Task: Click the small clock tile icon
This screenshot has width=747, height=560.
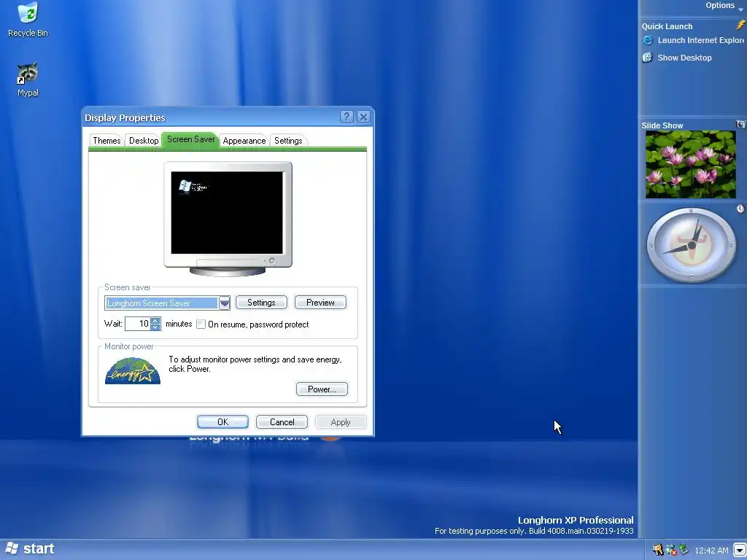Action: pyautogui.click(x=740, y=209)
